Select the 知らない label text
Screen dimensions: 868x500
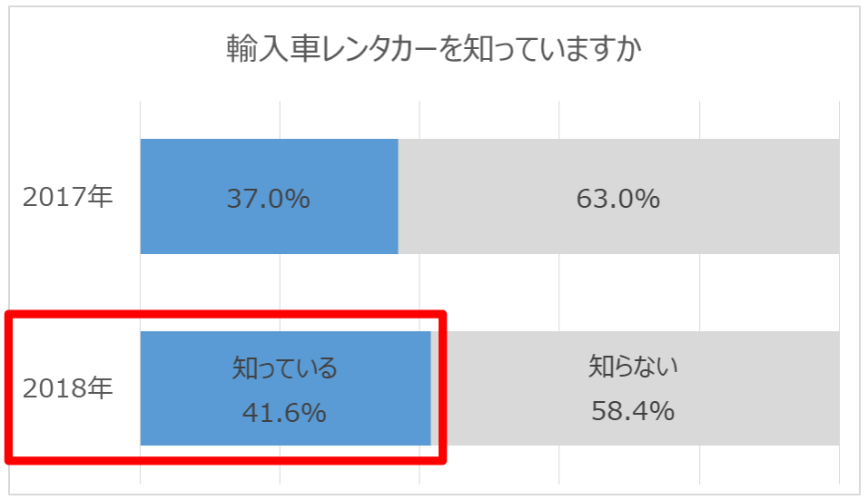click(x=633, y=366)
